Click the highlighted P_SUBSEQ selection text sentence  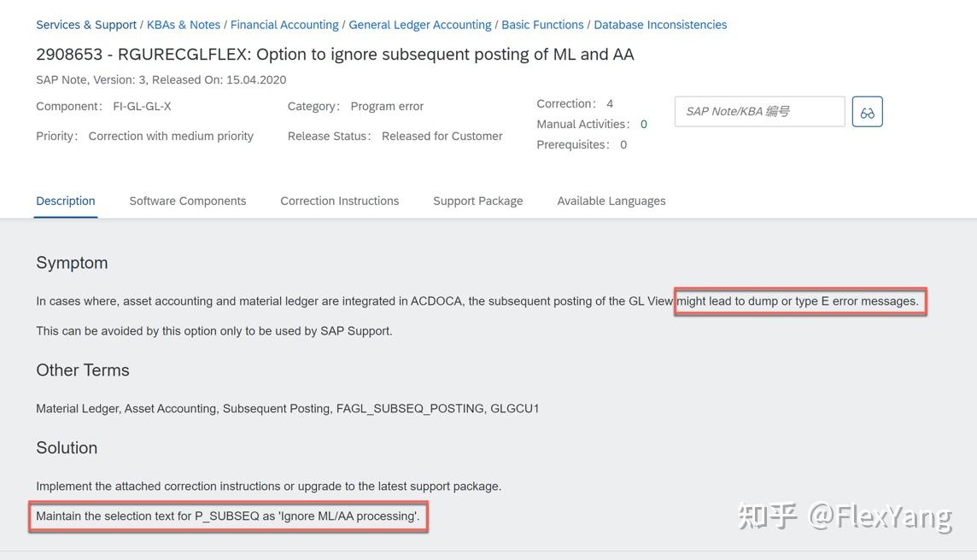pos(228,516)
